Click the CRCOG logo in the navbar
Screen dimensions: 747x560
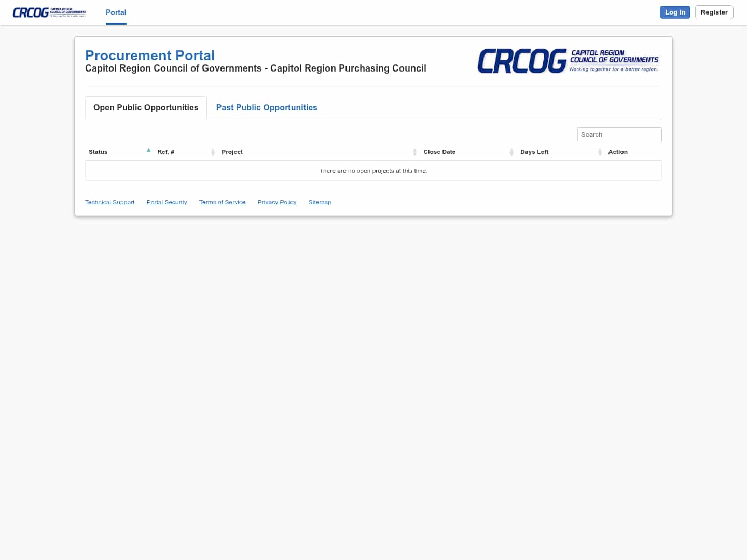point(49,12)
